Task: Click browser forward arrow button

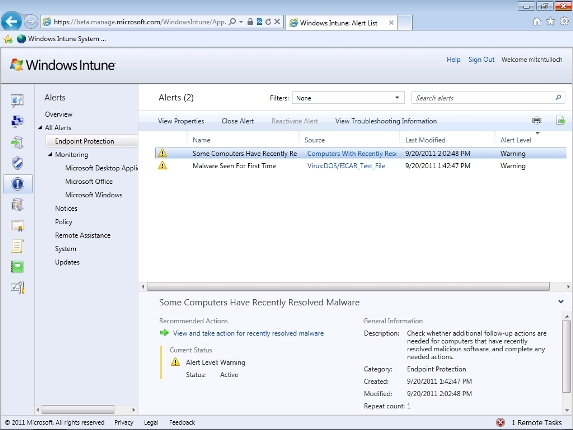Action: coord(31,22)
